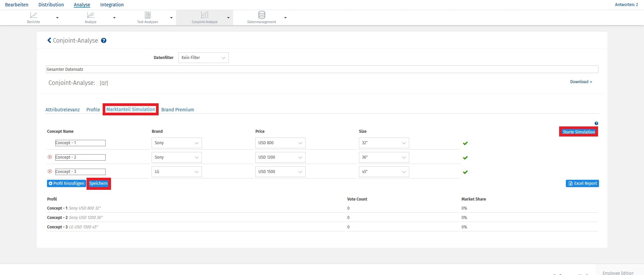
Task: Go back using the Conjoint-Analyse chevron arrow
Action: coord(49,40)
